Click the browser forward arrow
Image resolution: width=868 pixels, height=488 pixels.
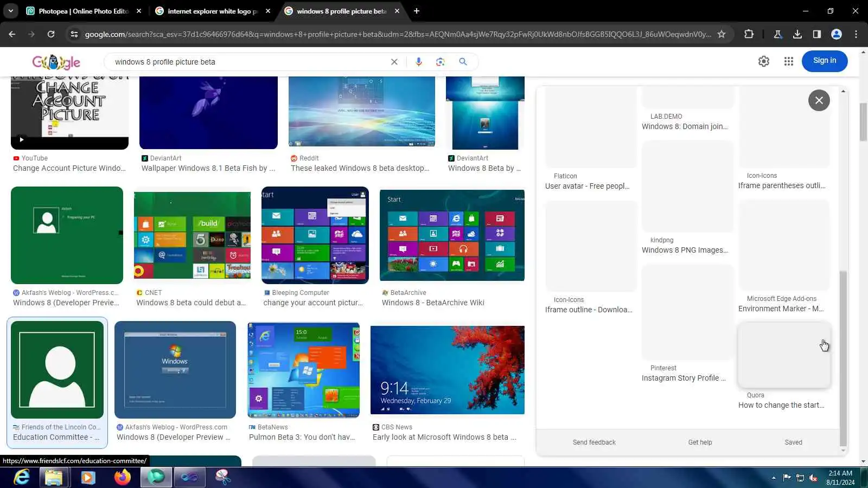click(x=31, y=34)
